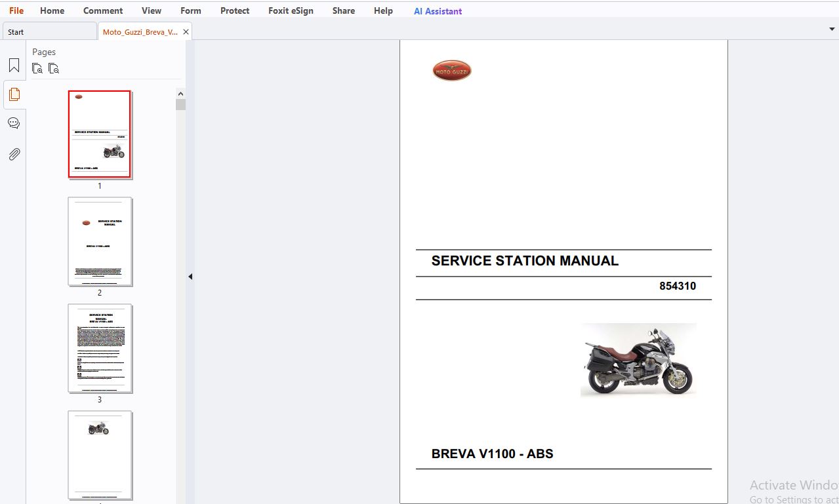Click the Pages panel scrollbar thumb

pyautogui.click(x=180, y=104)
